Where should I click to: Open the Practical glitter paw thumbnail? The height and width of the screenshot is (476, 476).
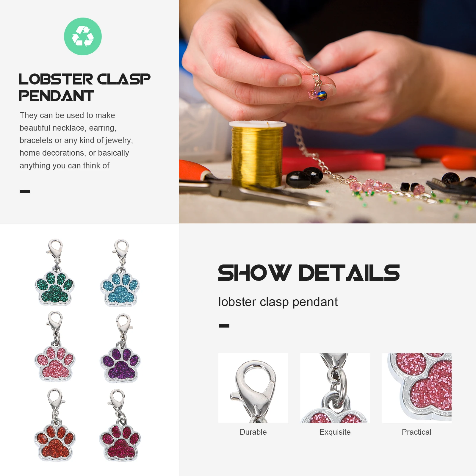pyautogui.click(x=416, y=388)
